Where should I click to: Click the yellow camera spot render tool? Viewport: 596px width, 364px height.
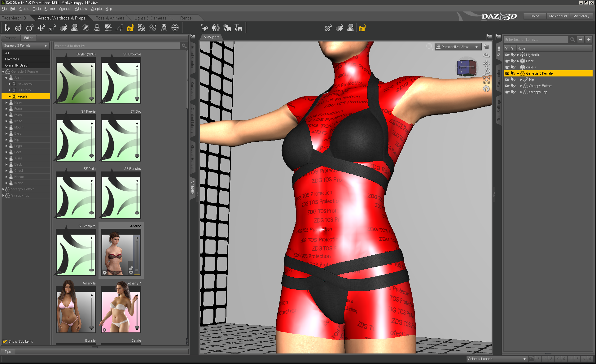(130, 28)
